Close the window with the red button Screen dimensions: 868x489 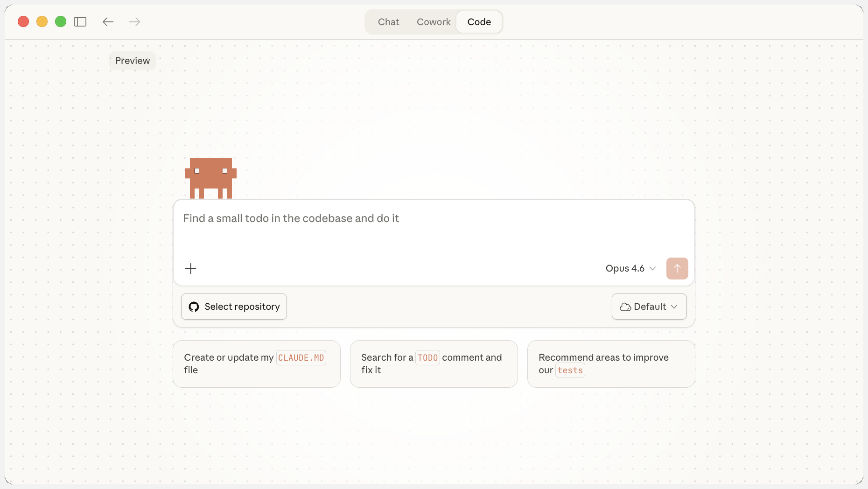click(x=23, y=21)
